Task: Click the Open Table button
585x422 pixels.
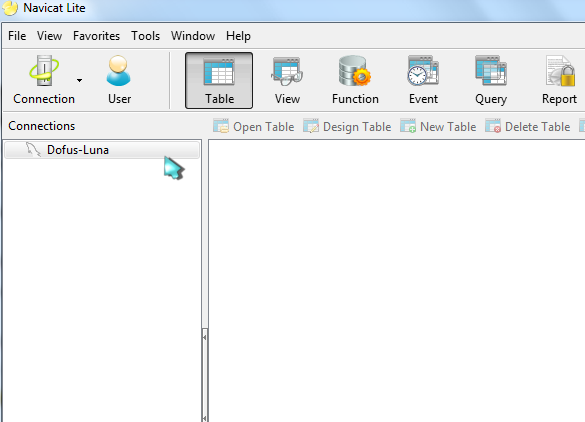Action: pos(254,126)
